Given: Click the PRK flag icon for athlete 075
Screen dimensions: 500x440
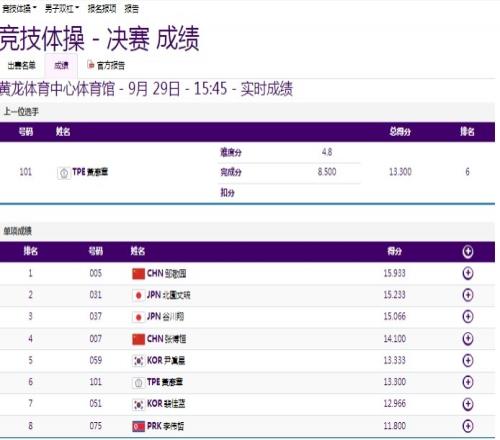Looking at the screenshot, I should (x=138, y=426).
